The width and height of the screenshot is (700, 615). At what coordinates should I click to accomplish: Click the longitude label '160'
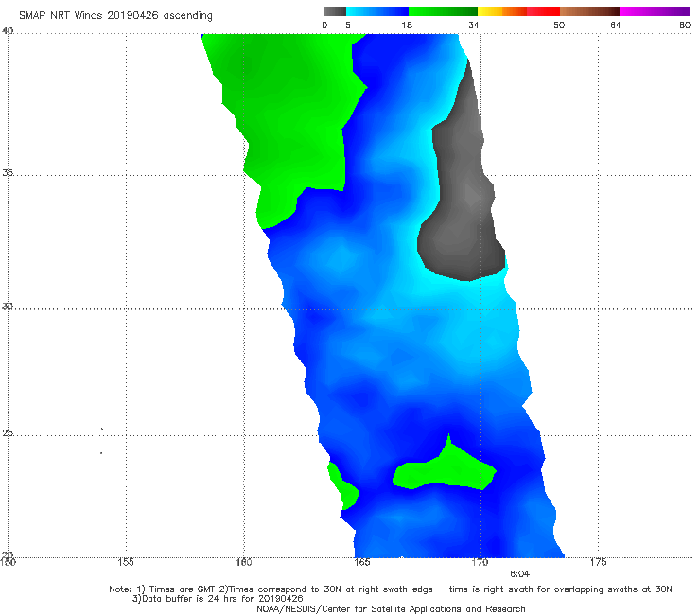pos(244,562)
